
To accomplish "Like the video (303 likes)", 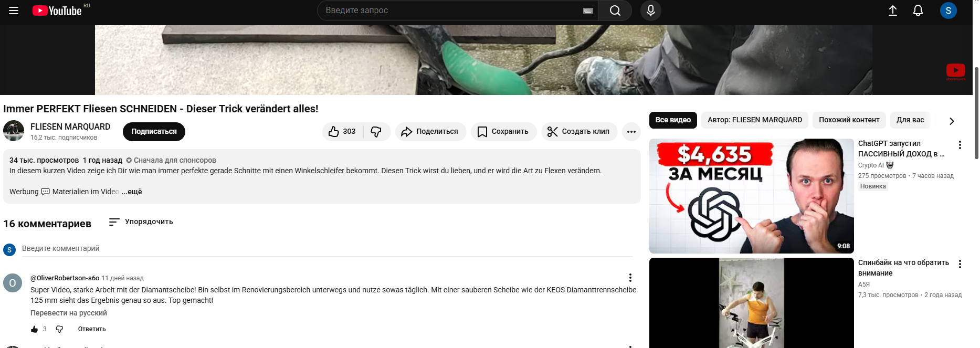I will tap(342, 132).
